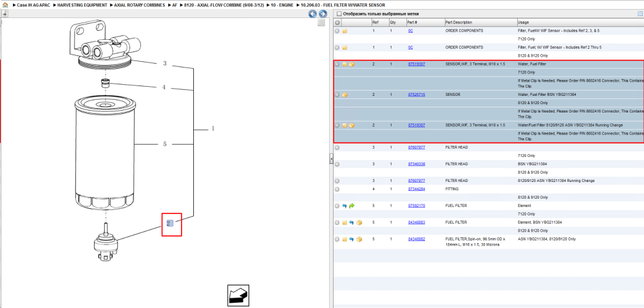Open the package icon for part 87525715
Screen dimensions: 644x308
(345, 95)
